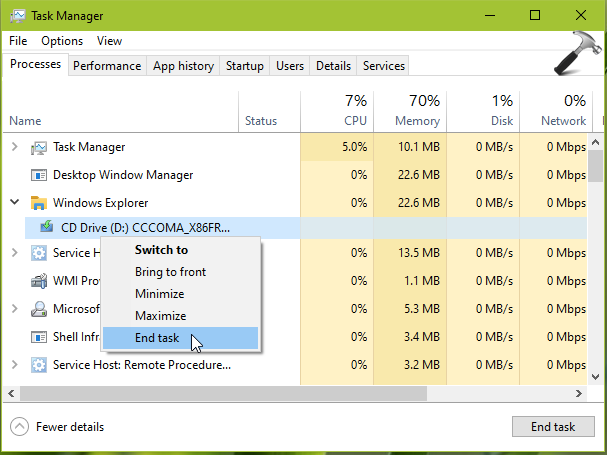Viewport: 607px width, 455px height.
Task: Click Task Manager's 5.0% CPU cell
Action: click(337, 147)
